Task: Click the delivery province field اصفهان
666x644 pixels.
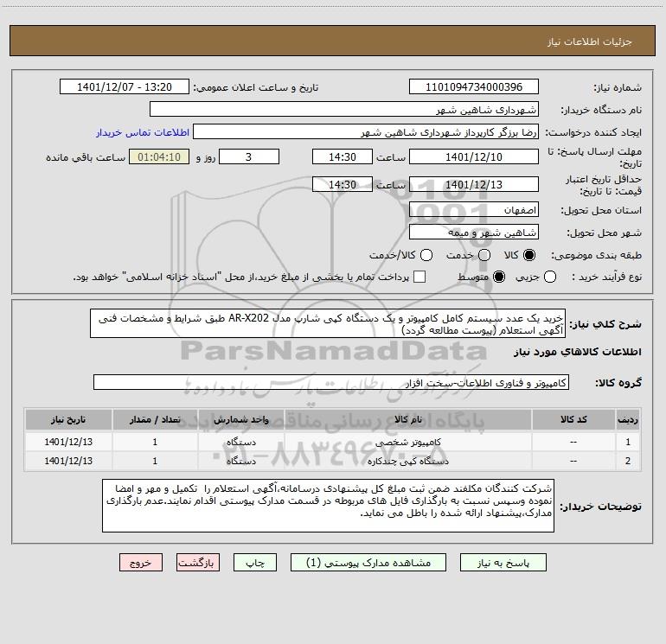Action: [x=474, y=209]
